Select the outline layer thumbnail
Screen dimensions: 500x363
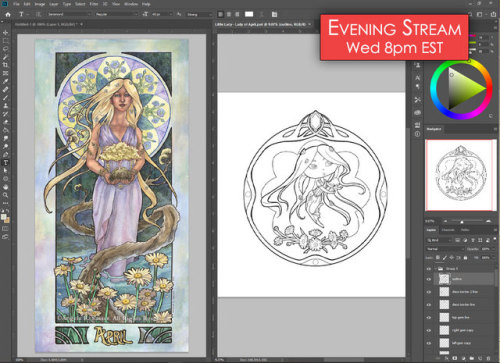click(444, 279)
